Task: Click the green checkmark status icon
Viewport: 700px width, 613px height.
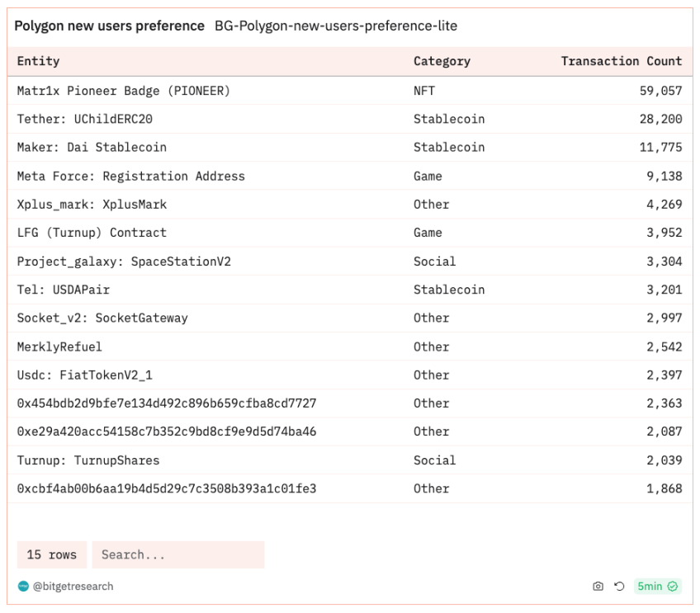Action: coord(672,587)
